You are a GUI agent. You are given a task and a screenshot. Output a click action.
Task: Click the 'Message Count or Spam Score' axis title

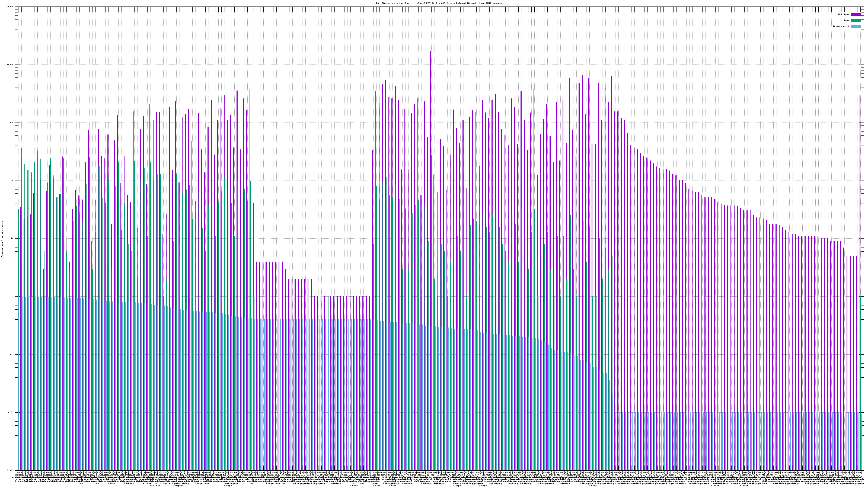point(2,239)
